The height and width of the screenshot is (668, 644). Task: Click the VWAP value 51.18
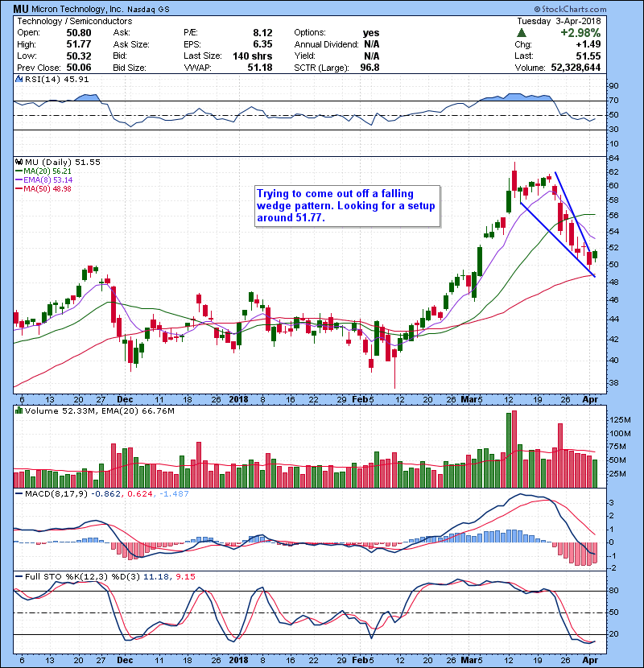260,68
